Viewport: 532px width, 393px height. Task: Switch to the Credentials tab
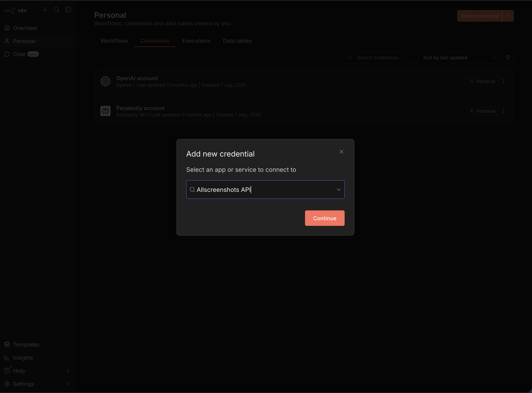click(x=155, y=41)
